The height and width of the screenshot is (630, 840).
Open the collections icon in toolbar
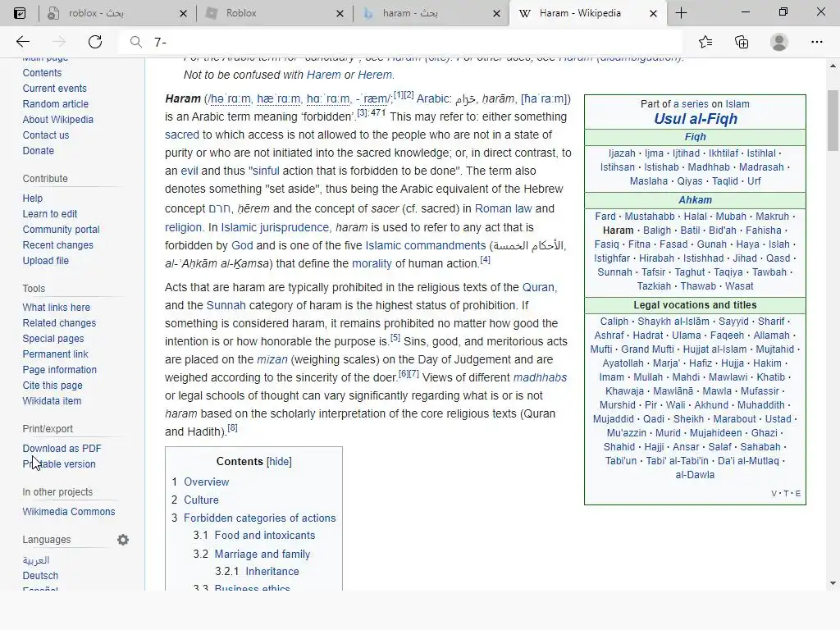742,42
